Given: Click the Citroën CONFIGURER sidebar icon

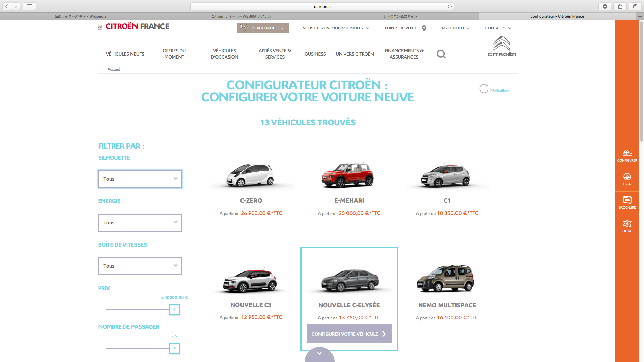Looking at the screenshot, I should [x=627, y=156].
